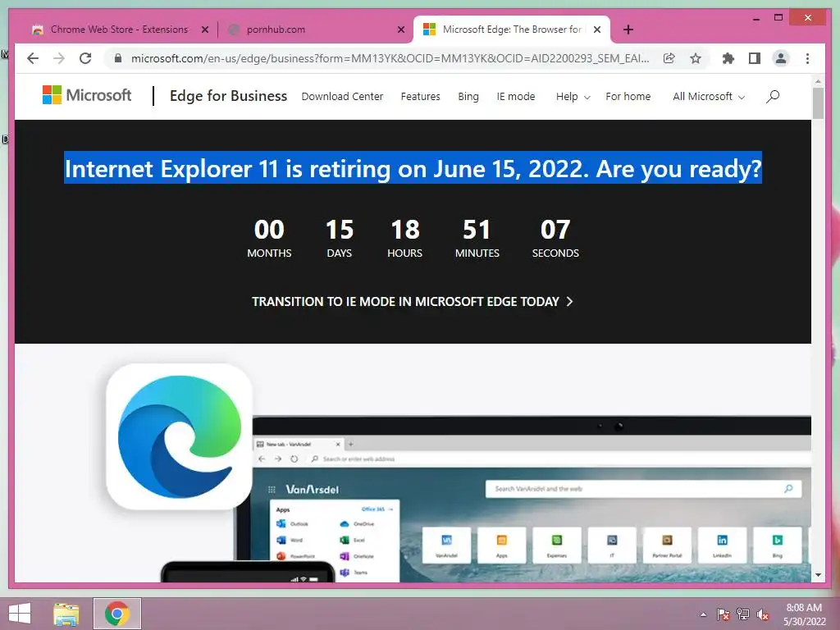Open the Chrome profile avatar
The image size is (840, 630).
[x=781, y=58]
